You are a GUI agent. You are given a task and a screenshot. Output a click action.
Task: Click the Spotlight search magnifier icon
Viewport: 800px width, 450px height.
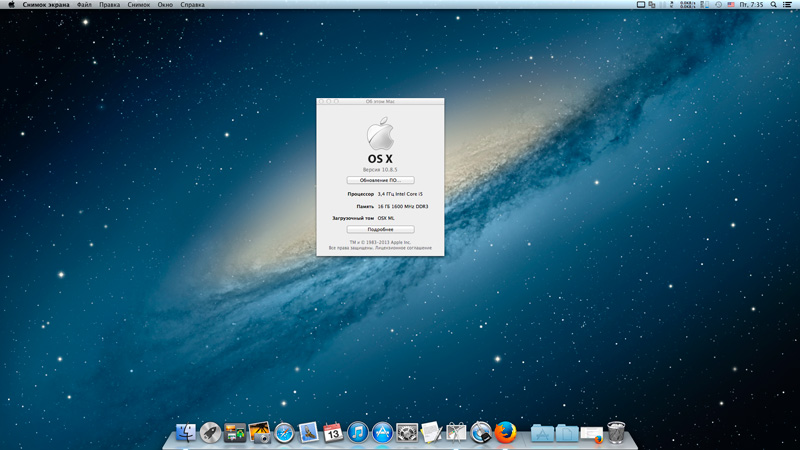pos(774,5)
